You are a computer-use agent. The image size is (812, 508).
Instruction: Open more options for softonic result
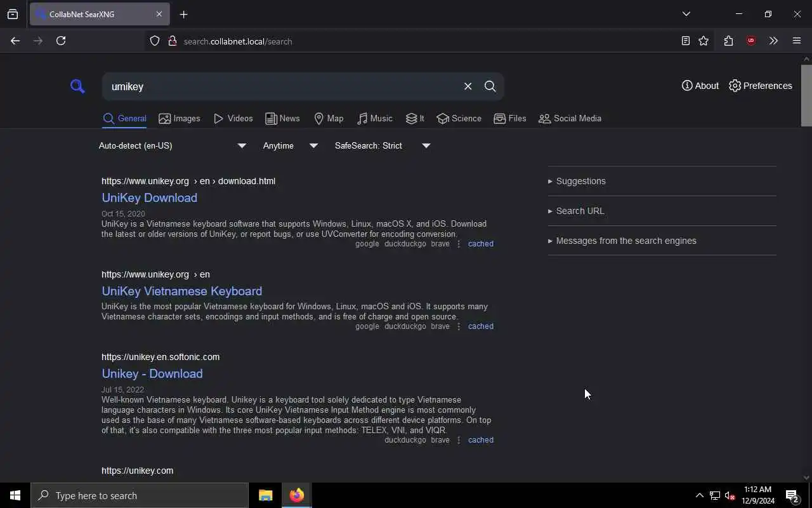tap(459, 440)
